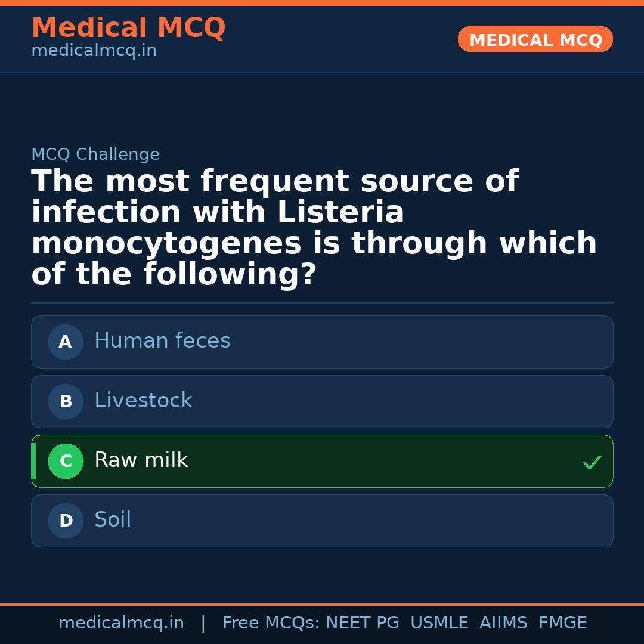The image size is (644, 644).
Task: Select the "Human feces" answer text
Action: tap(162, 341)
